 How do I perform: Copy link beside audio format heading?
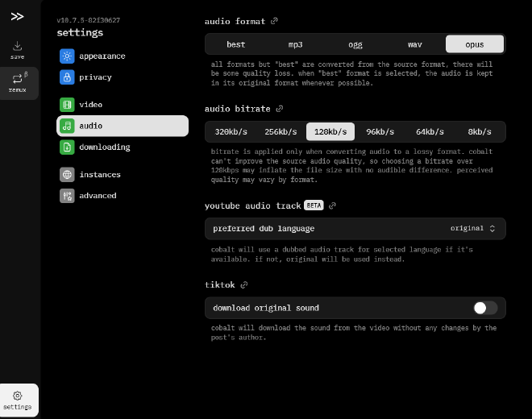[x=275, y=21]
